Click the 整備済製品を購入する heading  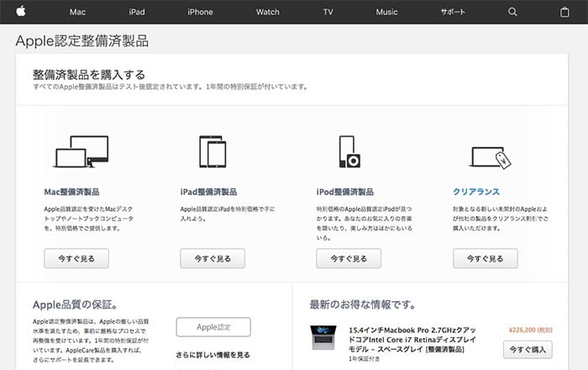coord(89,74)
